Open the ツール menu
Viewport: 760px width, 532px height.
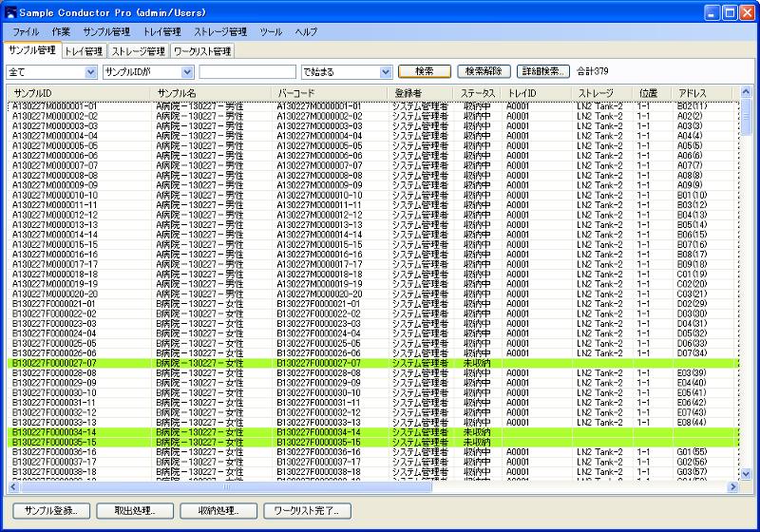tap(271, 31)
